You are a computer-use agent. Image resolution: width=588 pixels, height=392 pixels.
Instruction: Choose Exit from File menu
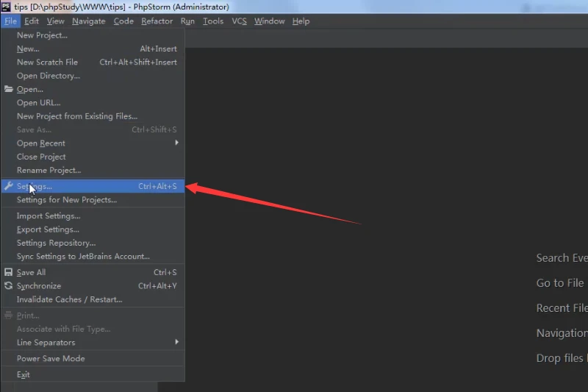click(93, 375)
